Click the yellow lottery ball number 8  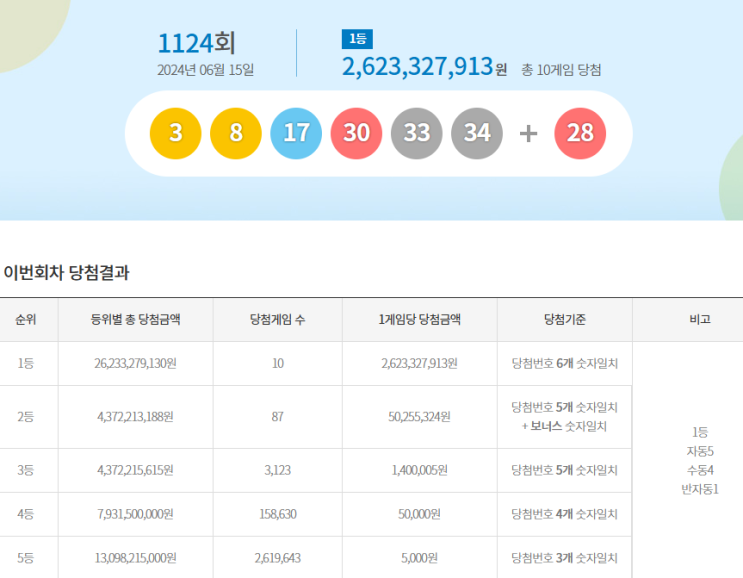(236, 133)
